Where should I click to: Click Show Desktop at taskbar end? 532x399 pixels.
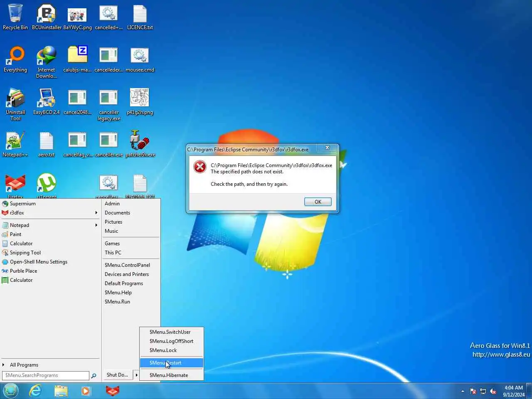[x=529, y=391]
